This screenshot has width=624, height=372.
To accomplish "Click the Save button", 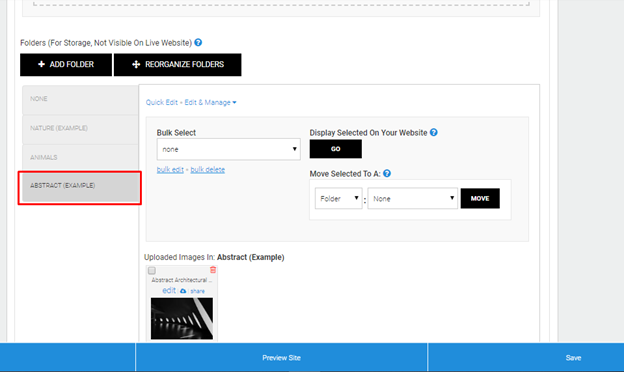I will click(x=573, y=357).
